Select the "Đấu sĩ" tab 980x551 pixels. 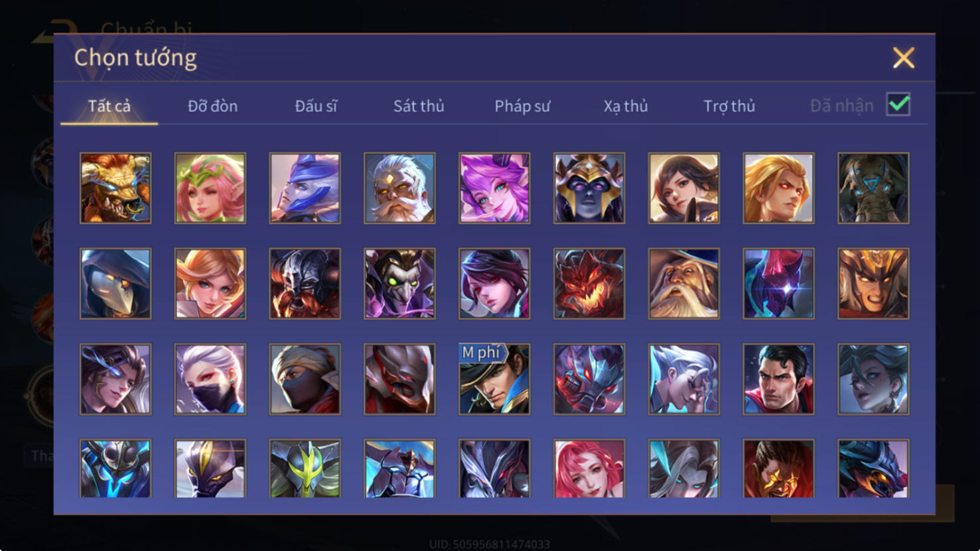[x=316, y=106]
